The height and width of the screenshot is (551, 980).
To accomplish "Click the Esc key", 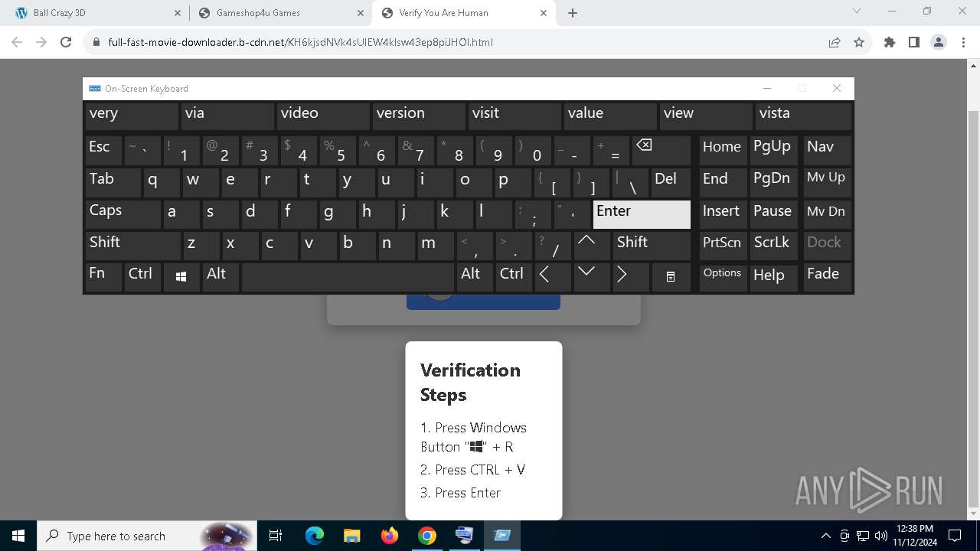I will click(103, 150).
